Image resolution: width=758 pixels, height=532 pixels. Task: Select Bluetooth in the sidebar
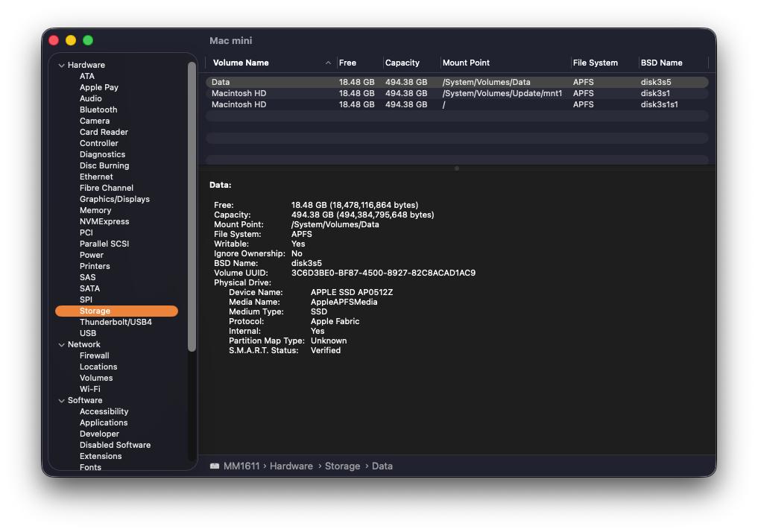click(98, 110)
